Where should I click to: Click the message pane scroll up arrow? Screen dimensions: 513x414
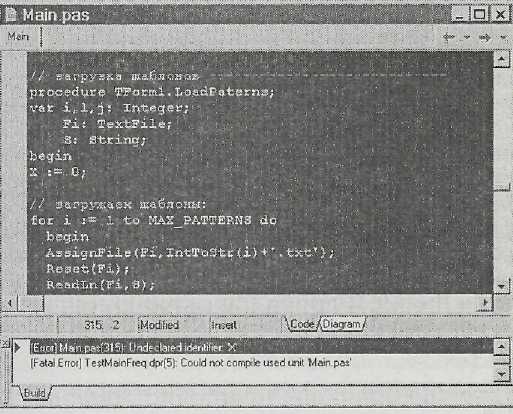coord(502,347)
